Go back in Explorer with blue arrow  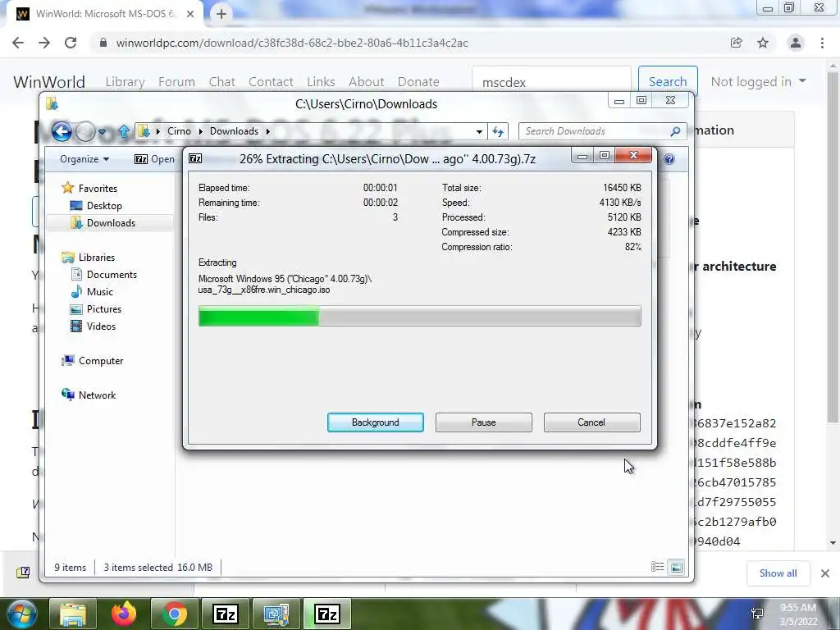62,131
